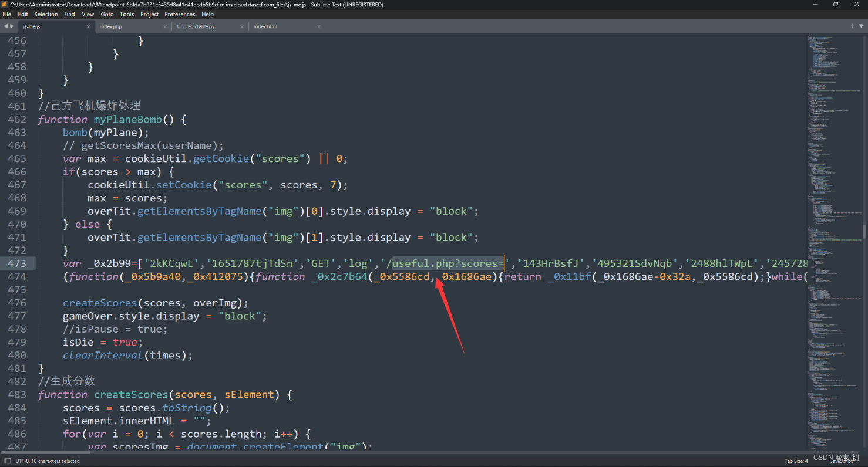
Task: Click the word clearInterval on line 480
Action: 103,356
